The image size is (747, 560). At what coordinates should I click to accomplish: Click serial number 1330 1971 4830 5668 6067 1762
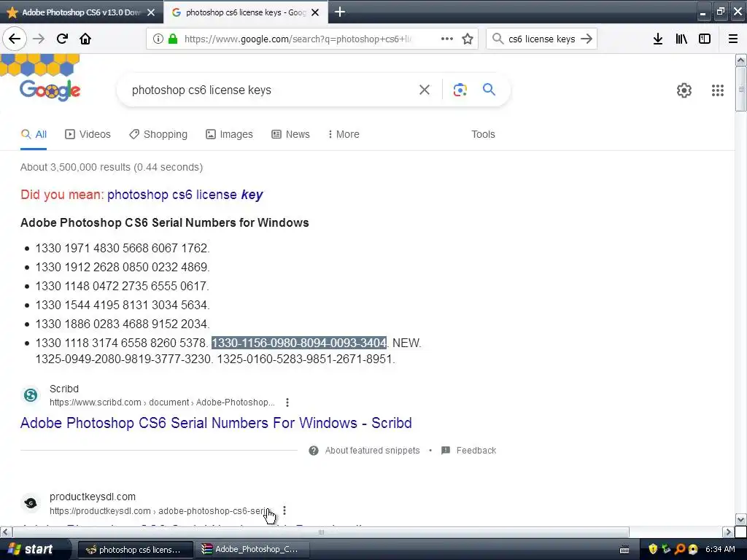[122, 248]
